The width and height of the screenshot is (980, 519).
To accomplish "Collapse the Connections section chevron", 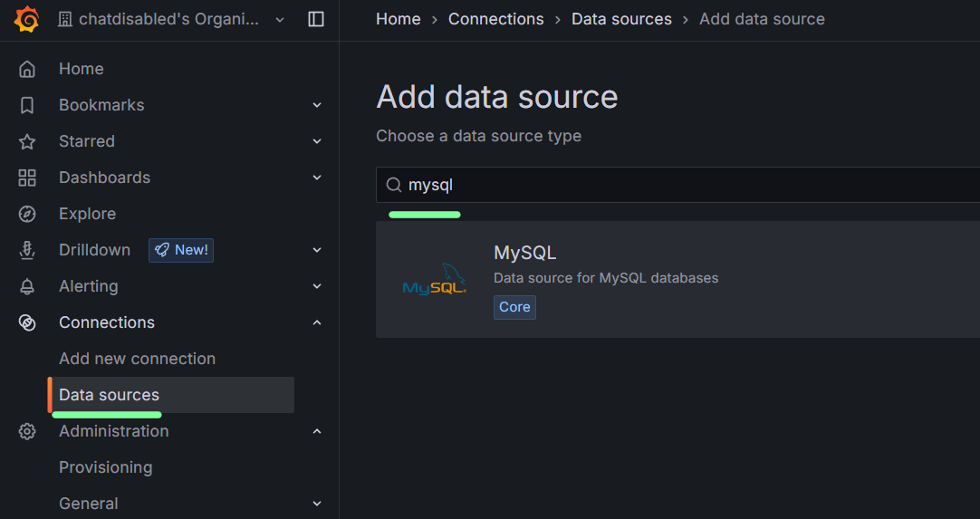I will pos(317,322).
